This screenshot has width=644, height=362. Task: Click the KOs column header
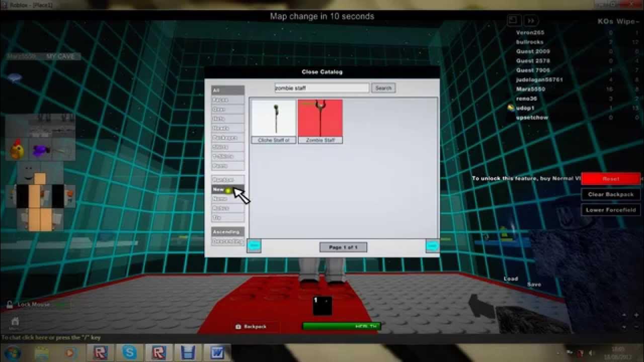(605, 22)
